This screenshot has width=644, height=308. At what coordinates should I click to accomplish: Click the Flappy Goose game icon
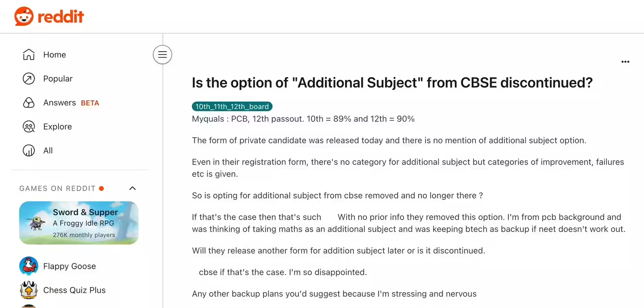pos(29,266)
